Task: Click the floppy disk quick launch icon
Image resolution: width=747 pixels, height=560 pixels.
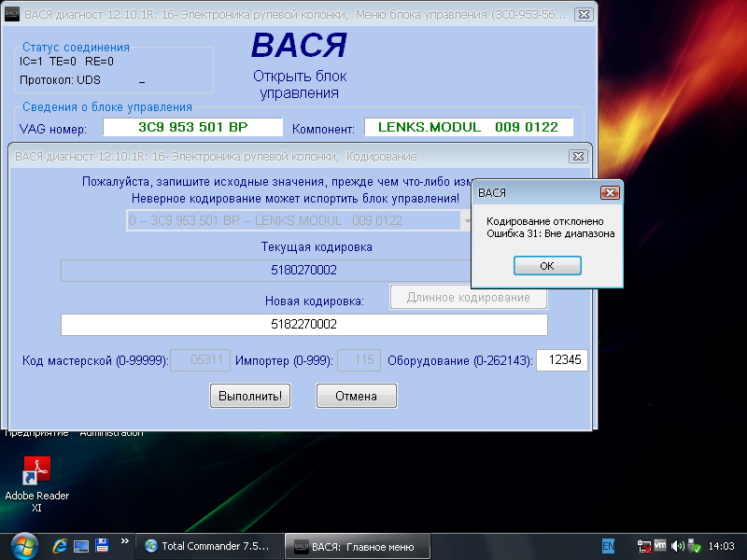Action: (x=102, y=545)
